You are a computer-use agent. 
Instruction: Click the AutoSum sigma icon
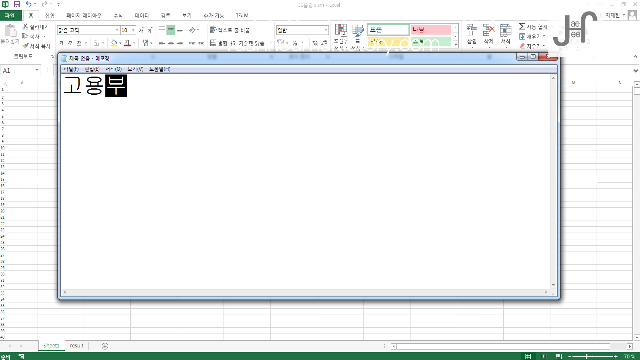522,27
